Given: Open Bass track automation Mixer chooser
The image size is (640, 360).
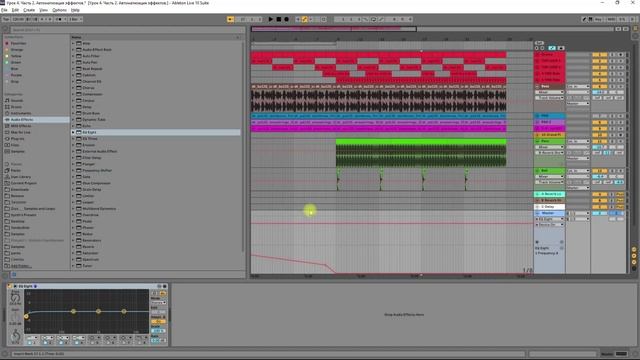Looking at the screenshot, I should (x=550, y=92).
